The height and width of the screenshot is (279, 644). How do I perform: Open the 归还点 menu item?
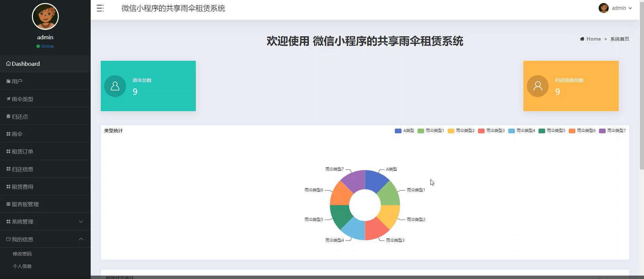coord(45,117)
